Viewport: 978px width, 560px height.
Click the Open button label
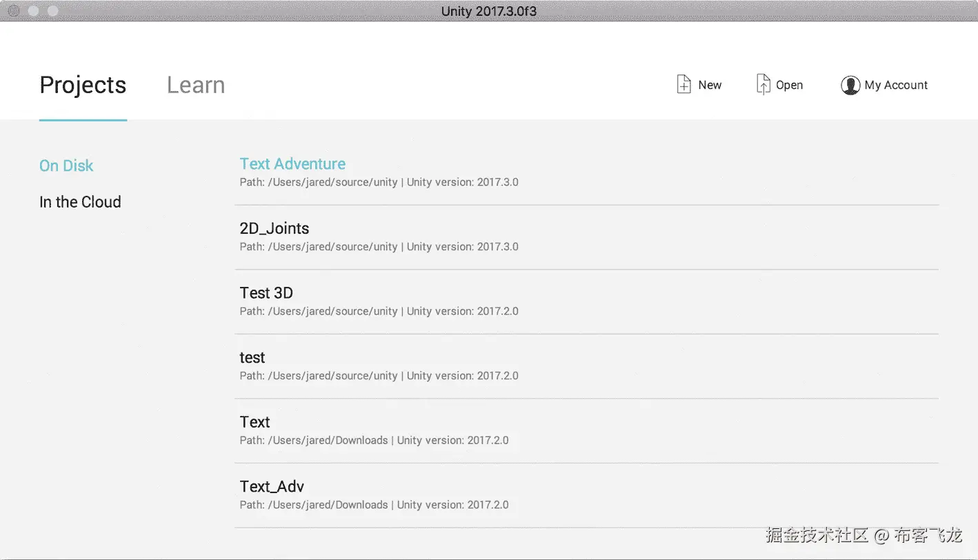click(789, 85)
